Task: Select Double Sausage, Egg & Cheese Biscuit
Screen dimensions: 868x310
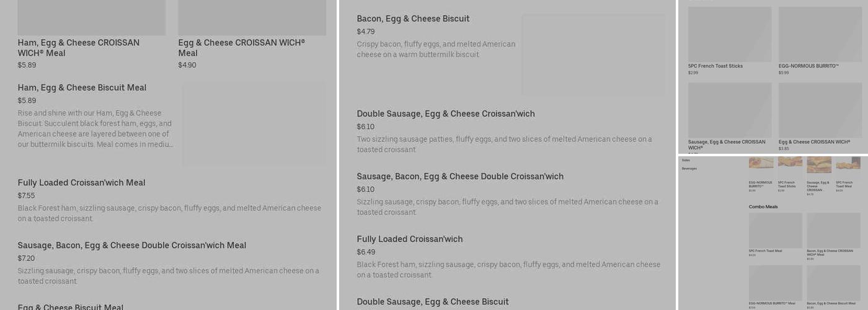Action: 432,302
